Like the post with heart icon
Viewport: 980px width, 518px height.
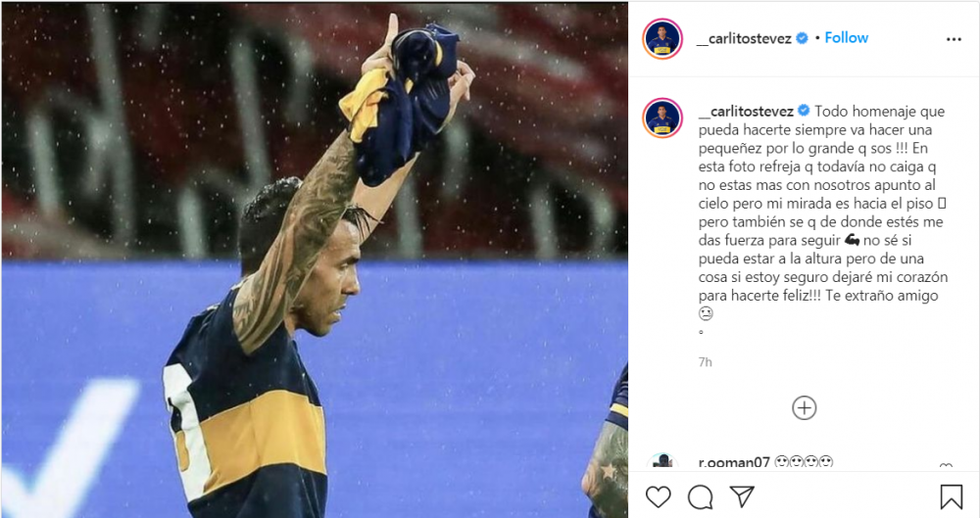coord(659,497)
